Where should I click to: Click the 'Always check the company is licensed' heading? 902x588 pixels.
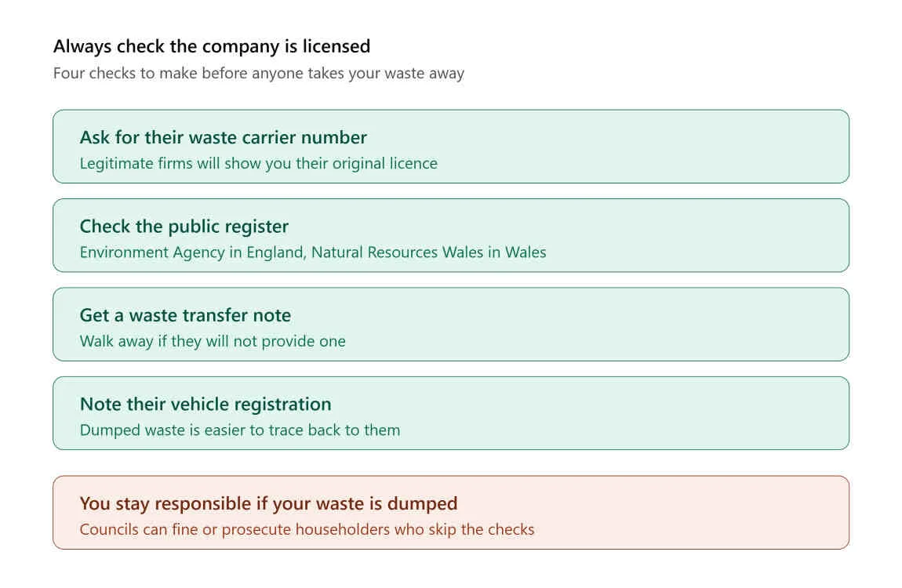[212, 46]
